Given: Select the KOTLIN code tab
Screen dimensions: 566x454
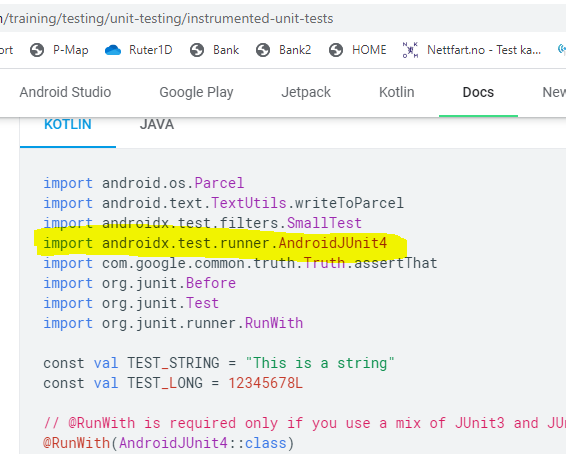Looking at the screenshot, I should coord(68,125).
